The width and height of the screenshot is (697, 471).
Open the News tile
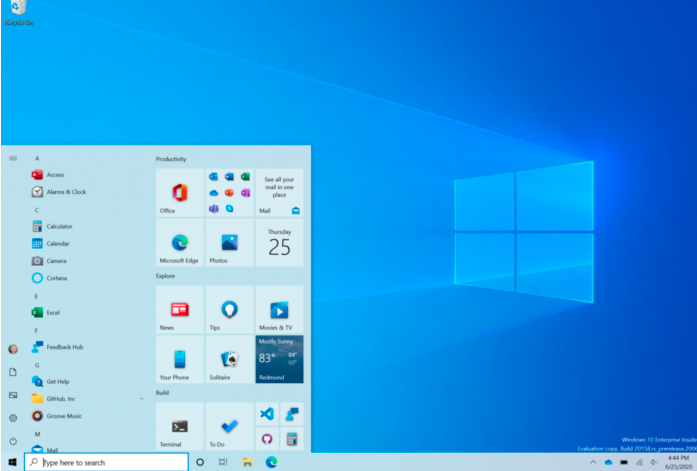tap(180, 310)
